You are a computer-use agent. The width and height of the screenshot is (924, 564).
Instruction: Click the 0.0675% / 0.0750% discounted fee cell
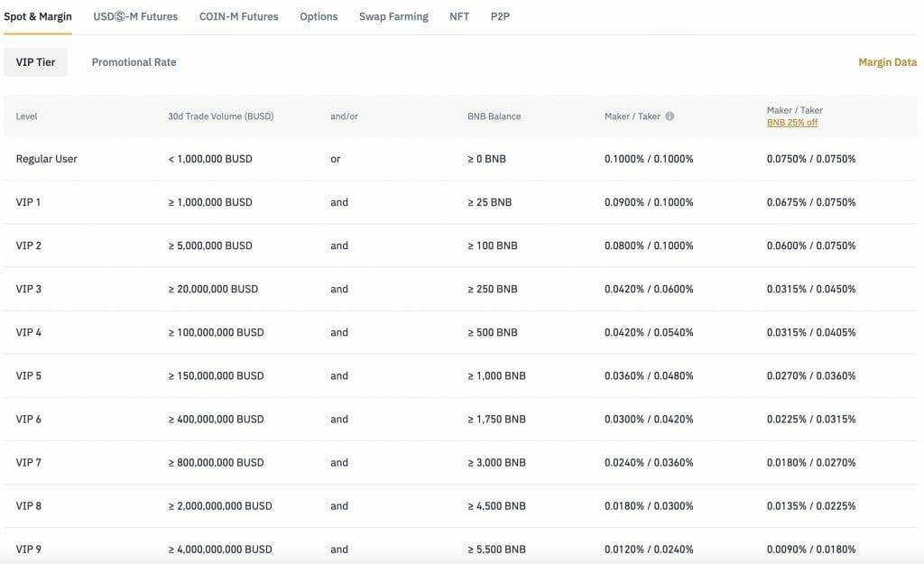tap(811, 202)
